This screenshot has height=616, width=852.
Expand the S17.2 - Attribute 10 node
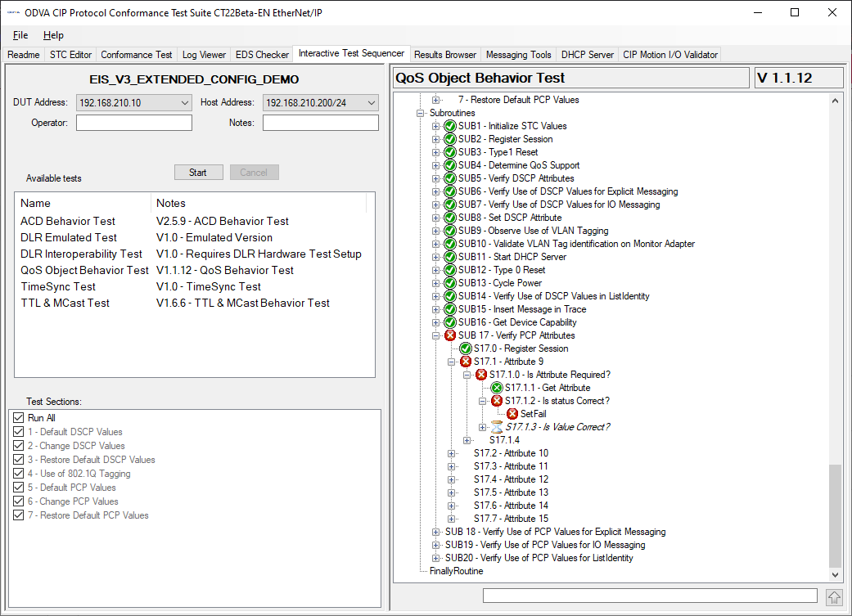tap(452, 453)
